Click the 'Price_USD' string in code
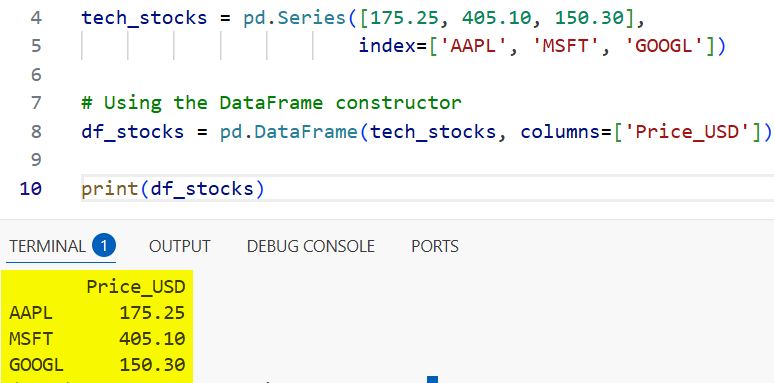The width and height of the screenshot is (774, 383). coord(687,132)
